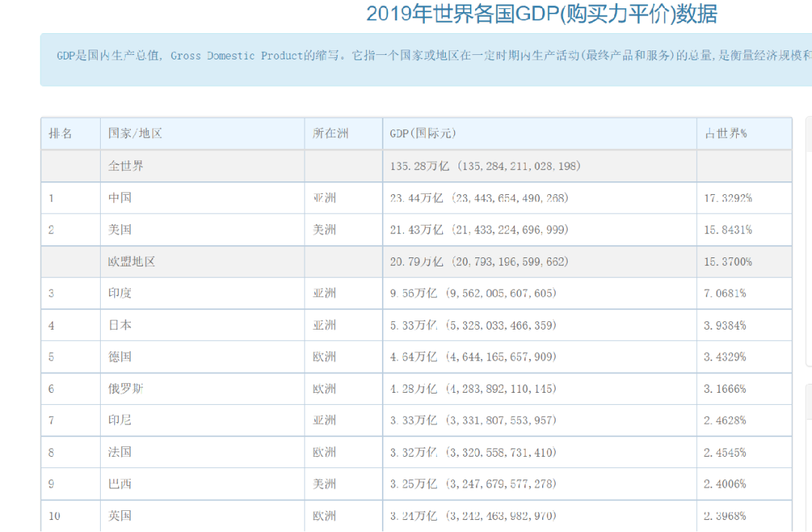812x532 pixels.
Task: Click world share 2.4545% for 法国
Action: (725, 452)
